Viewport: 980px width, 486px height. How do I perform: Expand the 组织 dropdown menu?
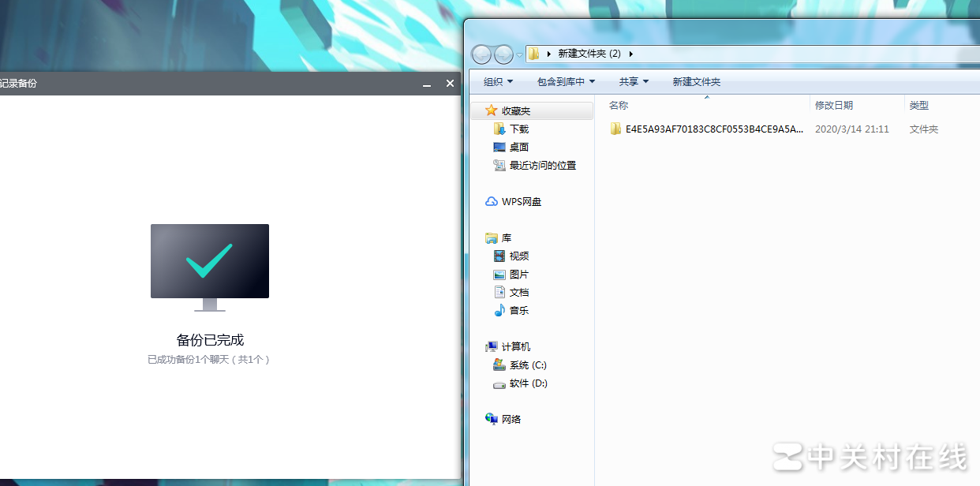tap(498, 82)
